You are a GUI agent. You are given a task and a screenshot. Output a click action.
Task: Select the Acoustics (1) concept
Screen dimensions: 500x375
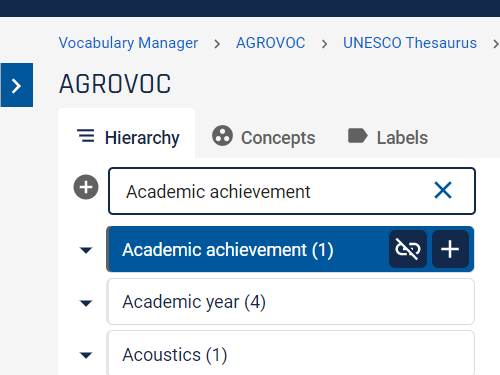click(x=291, y=353)
